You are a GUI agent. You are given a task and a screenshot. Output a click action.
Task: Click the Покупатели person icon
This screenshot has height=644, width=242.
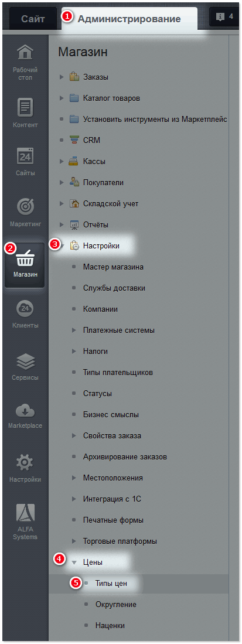pos(74,182)
